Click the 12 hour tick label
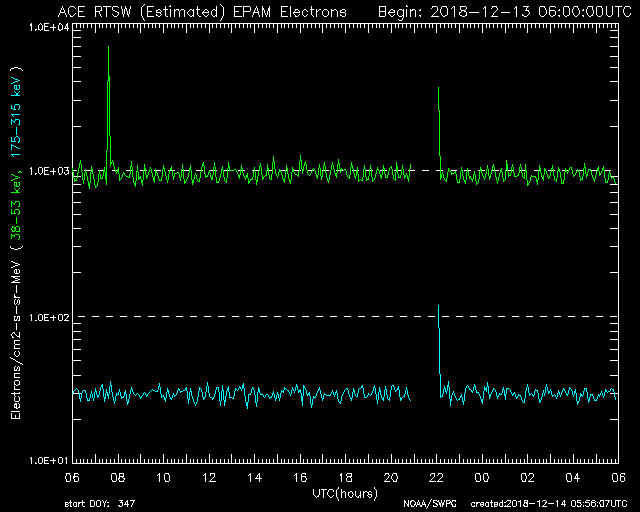The width and height of the screenshot is (640, 512). click(209, 477)
